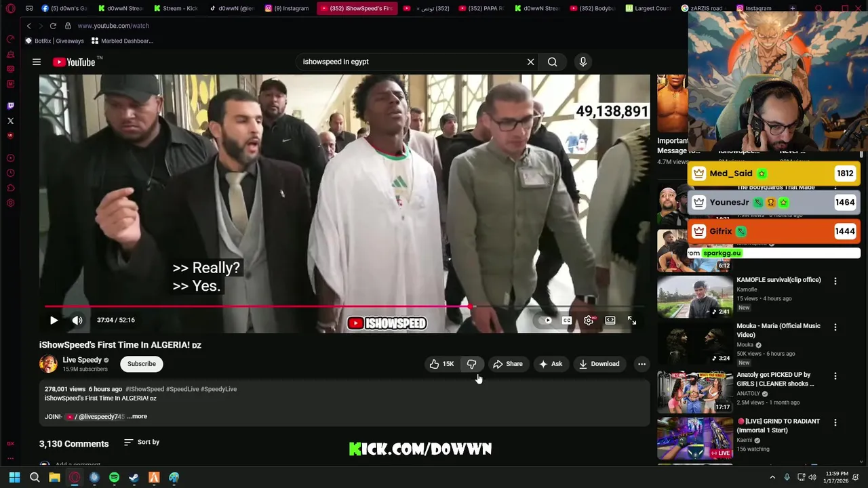Enter fullscreen mode on the video
This screenshot has width=868, height=488.
[x=632, y=321]
